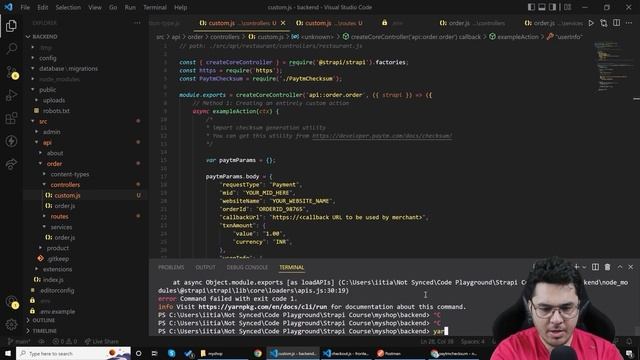Switch to custom.js routes editor tab
The image size is (640, 360).
329,23
